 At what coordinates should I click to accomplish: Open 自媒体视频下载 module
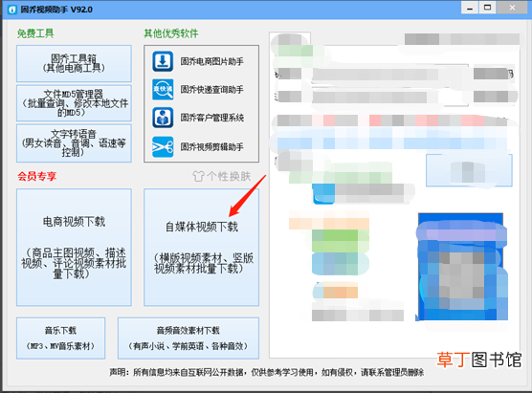(x=201, y=248)
